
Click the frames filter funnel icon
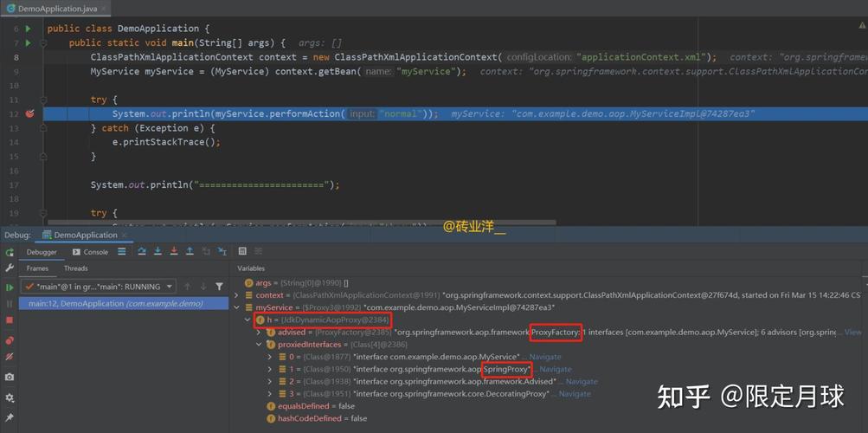click(x=219, y=287)
